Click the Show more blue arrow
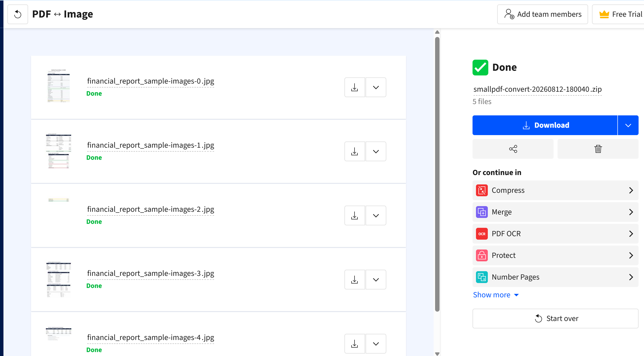 pos(516,295)
